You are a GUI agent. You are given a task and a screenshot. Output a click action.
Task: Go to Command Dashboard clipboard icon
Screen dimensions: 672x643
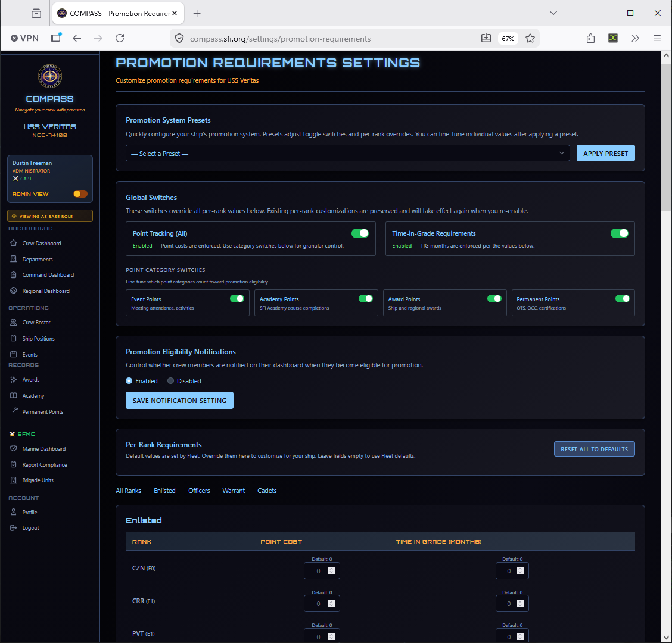14,275
